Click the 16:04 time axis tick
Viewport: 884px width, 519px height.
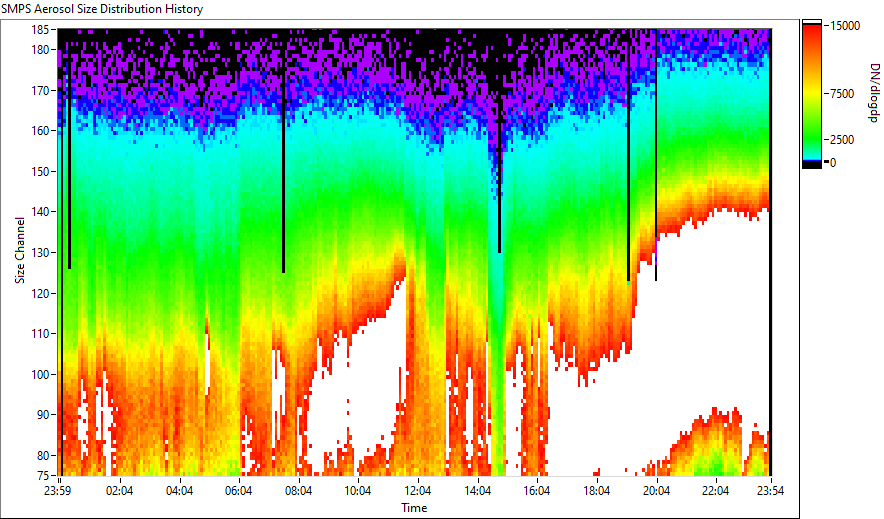click(536, 491)
